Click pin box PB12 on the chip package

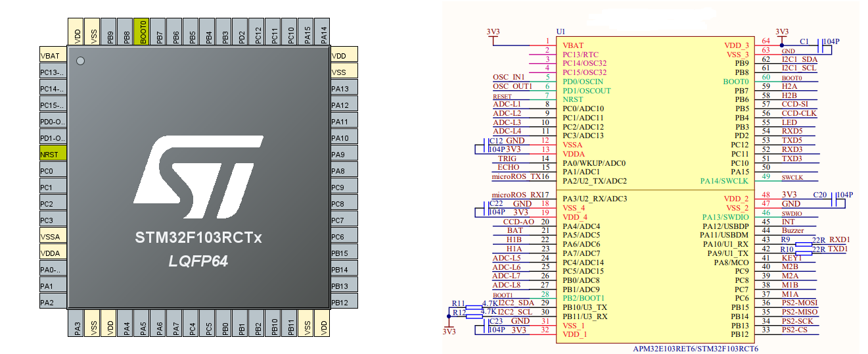(344, 303)
